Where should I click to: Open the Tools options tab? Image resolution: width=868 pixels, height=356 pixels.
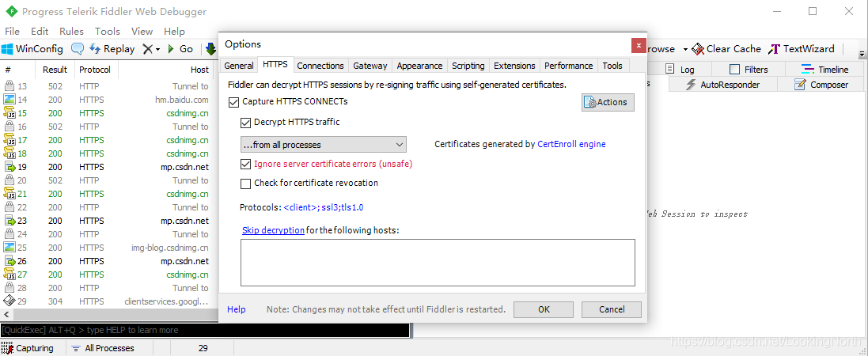tap(612, 66)
